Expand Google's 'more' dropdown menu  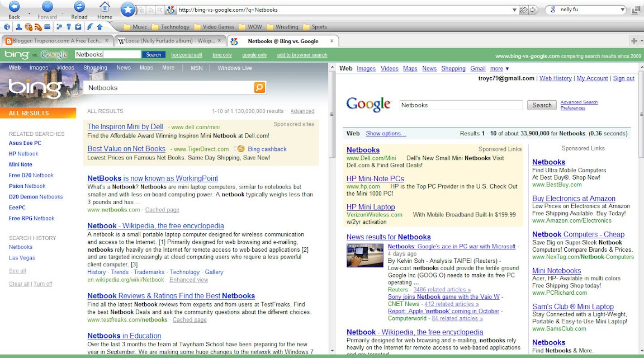499,69
